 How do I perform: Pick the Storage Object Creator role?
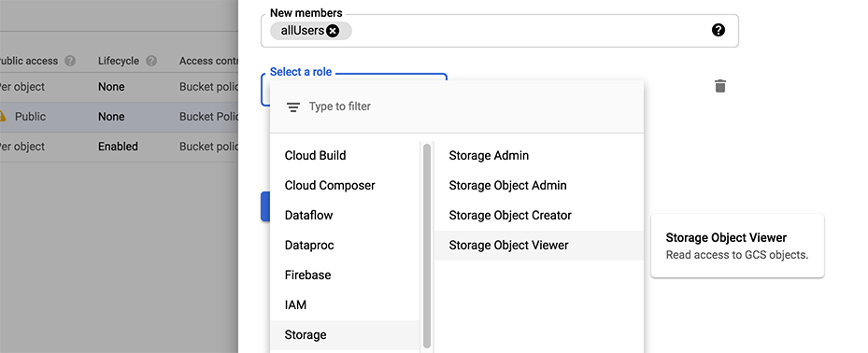[538, 215]
